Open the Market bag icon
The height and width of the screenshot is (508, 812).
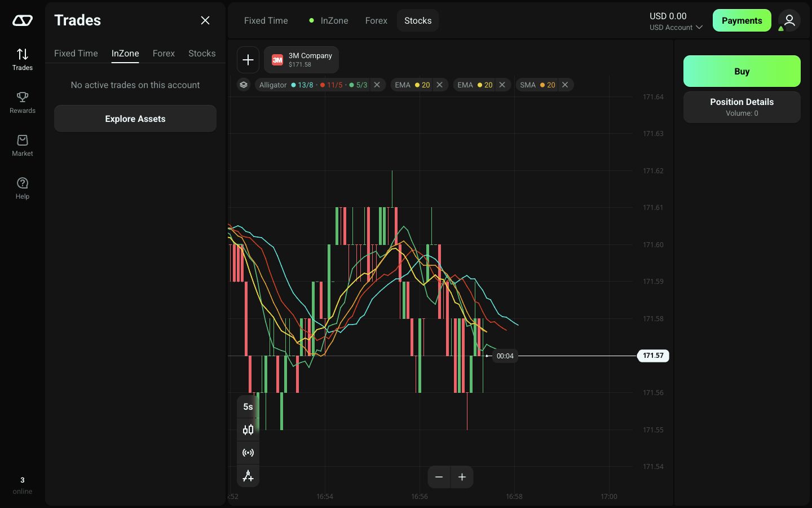tap(23, 140)
